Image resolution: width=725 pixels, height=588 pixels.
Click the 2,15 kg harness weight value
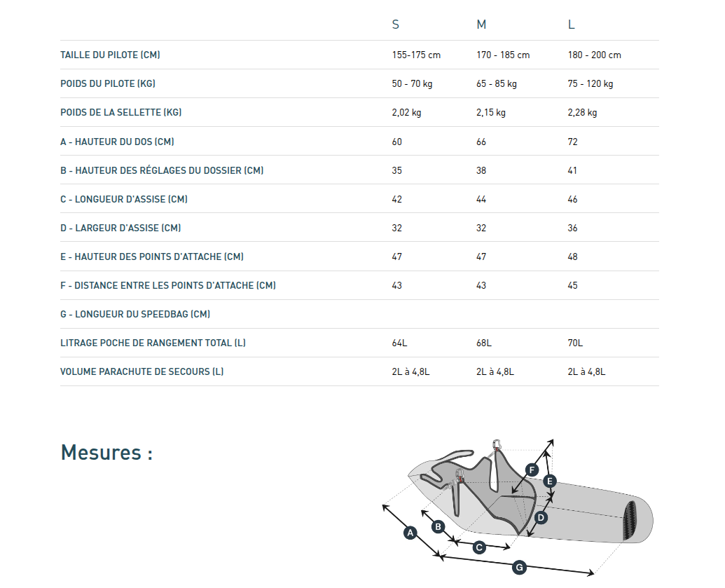pyautogui.click(x=490, y=112)
